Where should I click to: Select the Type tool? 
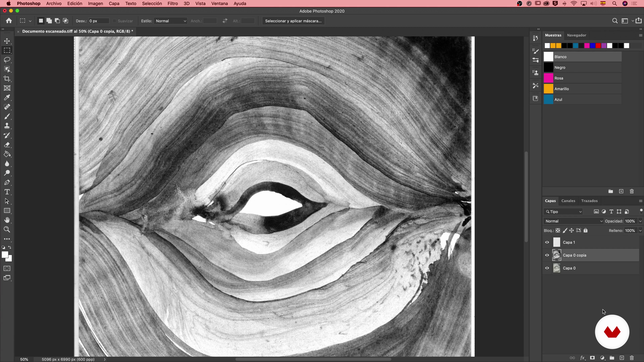pos(7,192)
